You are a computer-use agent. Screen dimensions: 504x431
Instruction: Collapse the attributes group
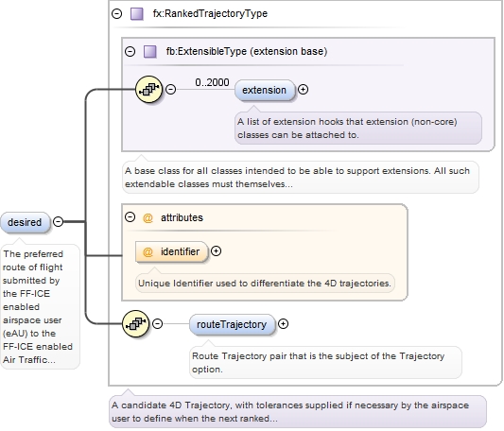(x=130, y=217)
